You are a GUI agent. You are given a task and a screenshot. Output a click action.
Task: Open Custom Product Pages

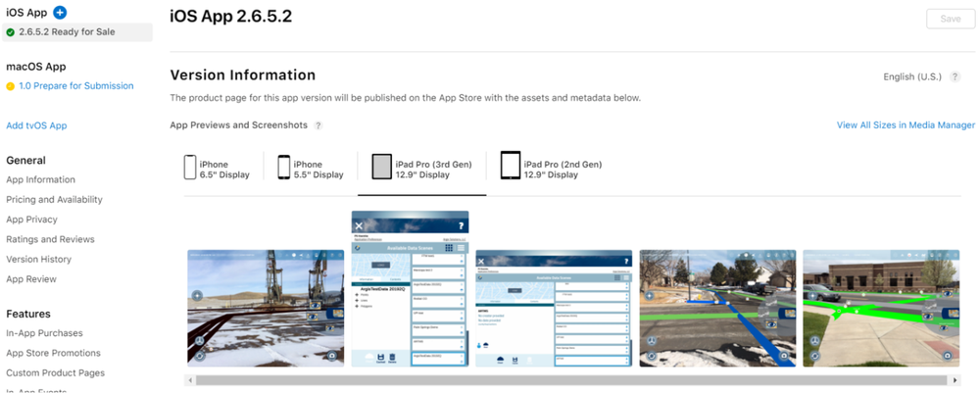click(x=56, y=373)
